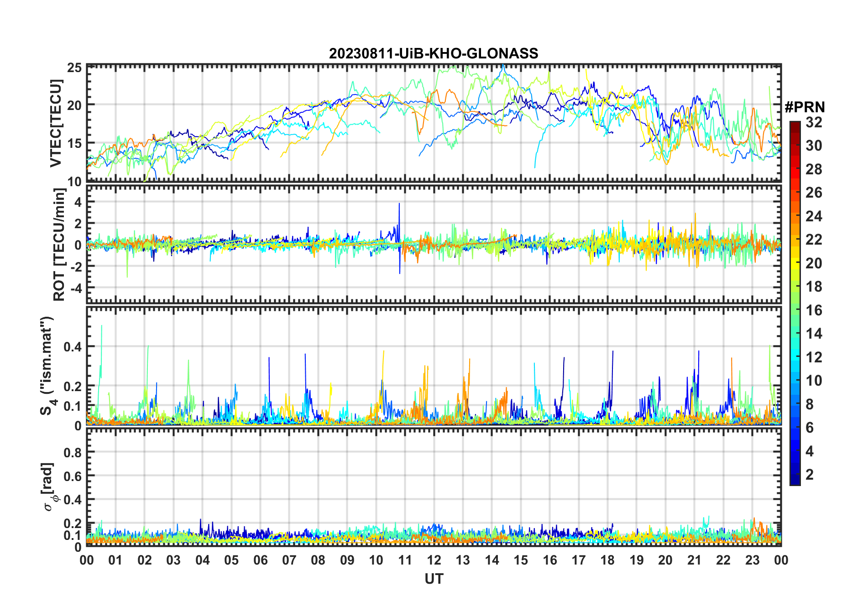Viewport: 868px width, 607px height.
Task: Click inside the VTEC plot panel
Action: 434,123
